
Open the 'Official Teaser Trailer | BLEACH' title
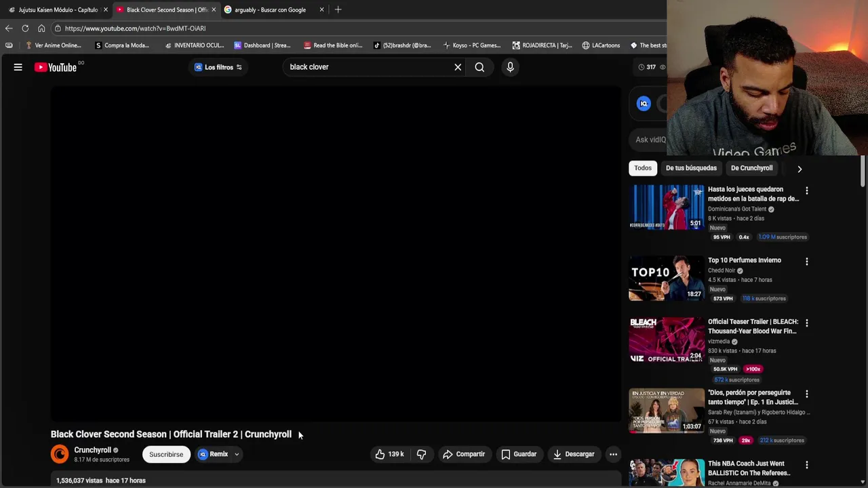point(753,327)
